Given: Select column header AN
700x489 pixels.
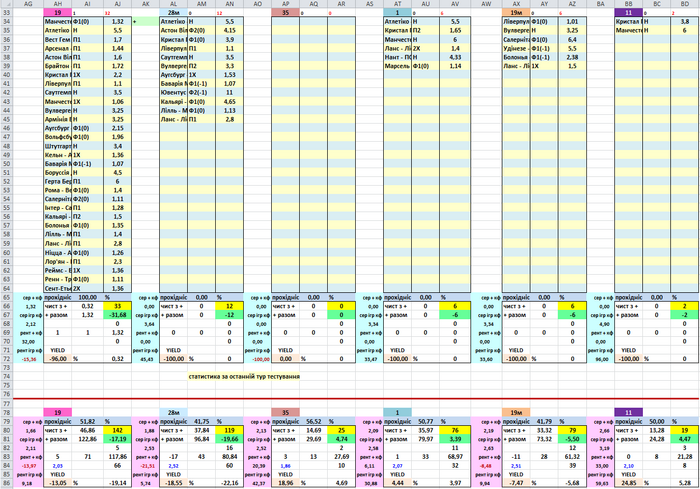Looking at the screenshot, I should pyautogui.click(x=229, y=4).
